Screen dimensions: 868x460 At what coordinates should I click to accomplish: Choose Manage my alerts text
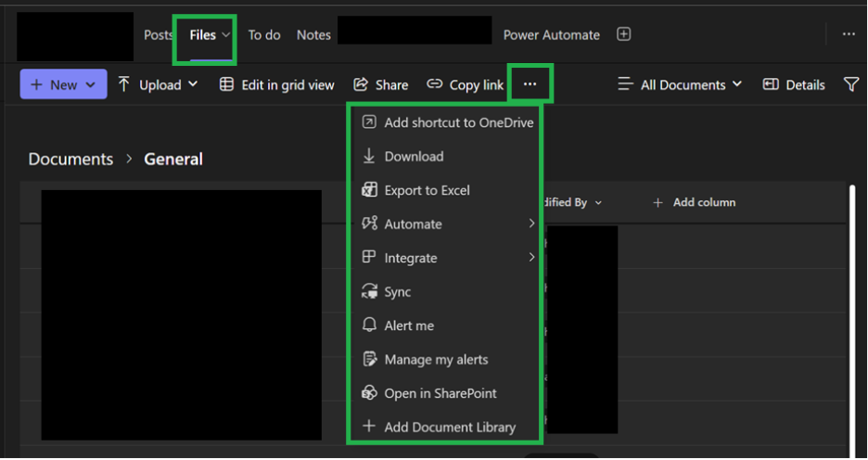coord(436,360)
